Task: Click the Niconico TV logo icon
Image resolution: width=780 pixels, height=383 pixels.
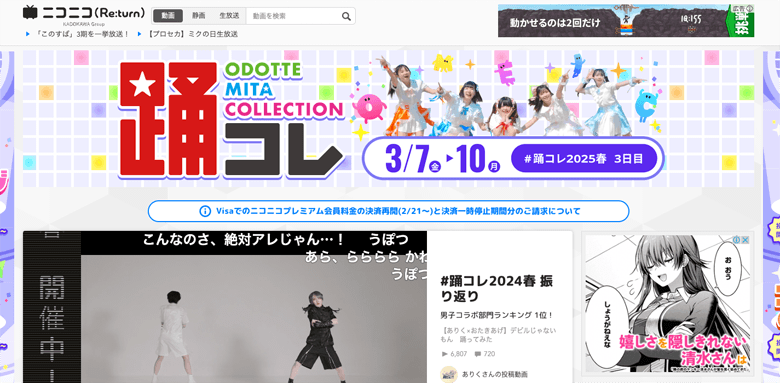Action: click(30, 12)
